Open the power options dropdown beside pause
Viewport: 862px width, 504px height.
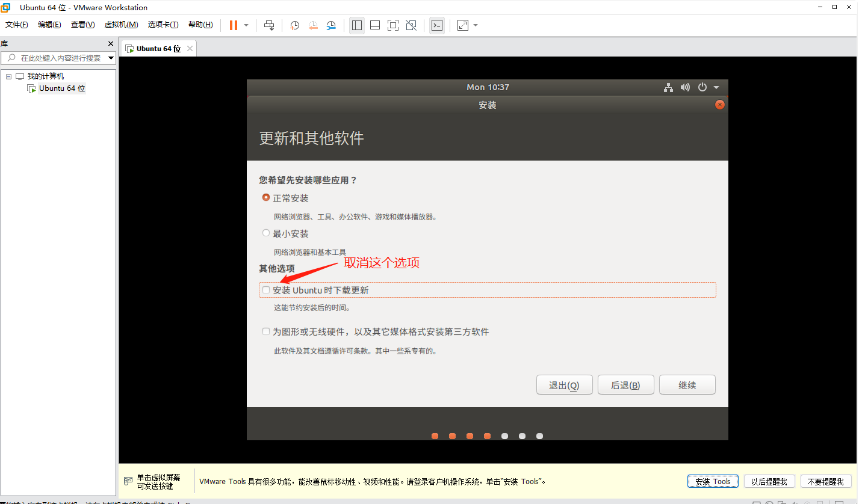246,25
